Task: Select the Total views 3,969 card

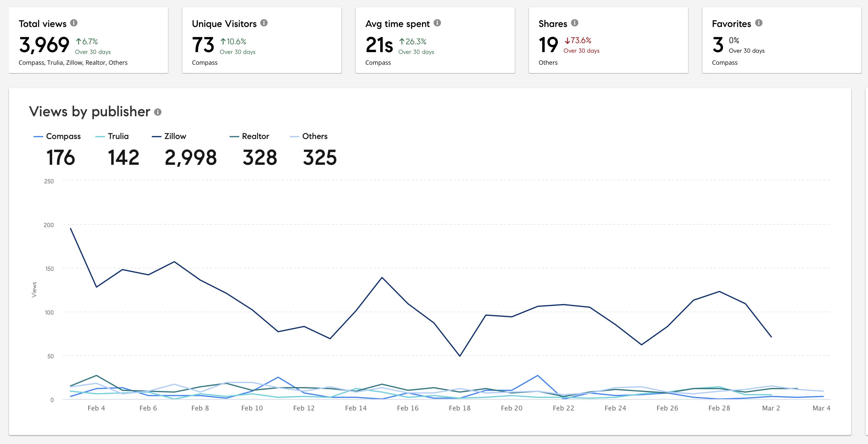Action: 88,40
